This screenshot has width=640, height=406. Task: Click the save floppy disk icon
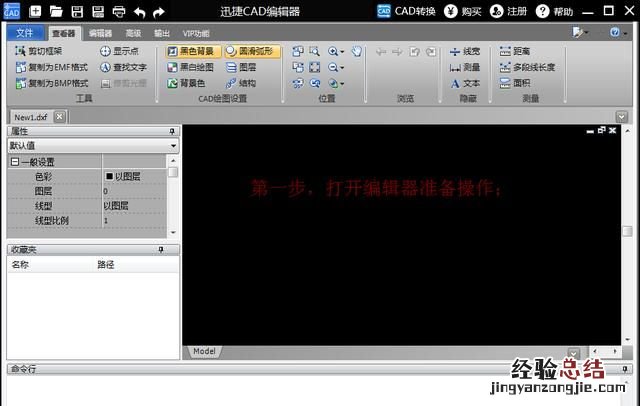click(77, 11)
